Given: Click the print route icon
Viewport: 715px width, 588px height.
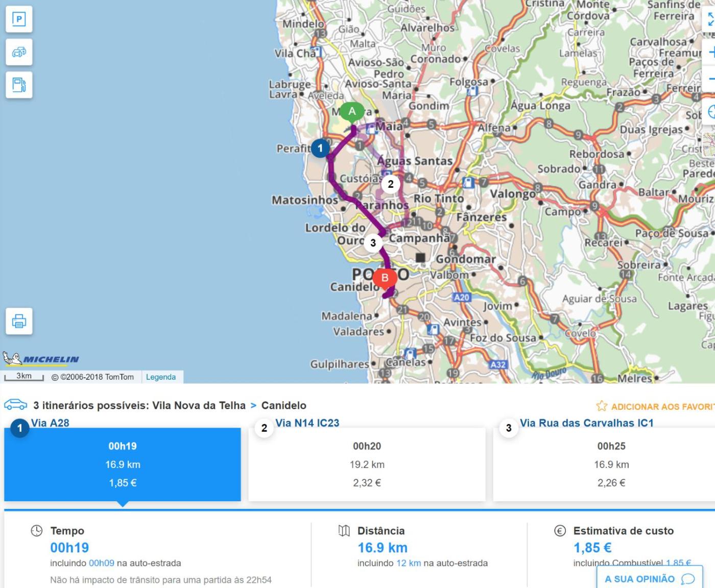Looking at the screenshot, I should pyautogui.click(x=19, y=321).
